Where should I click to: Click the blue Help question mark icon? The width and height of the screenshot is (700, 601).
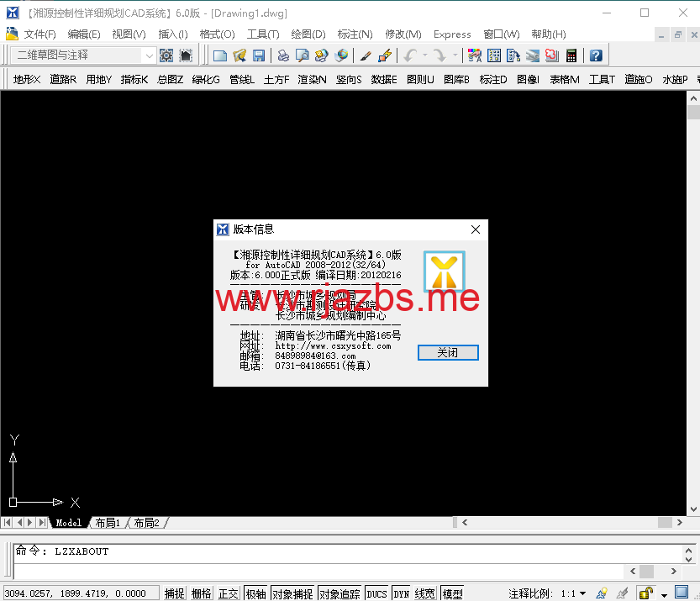point(596,55)
